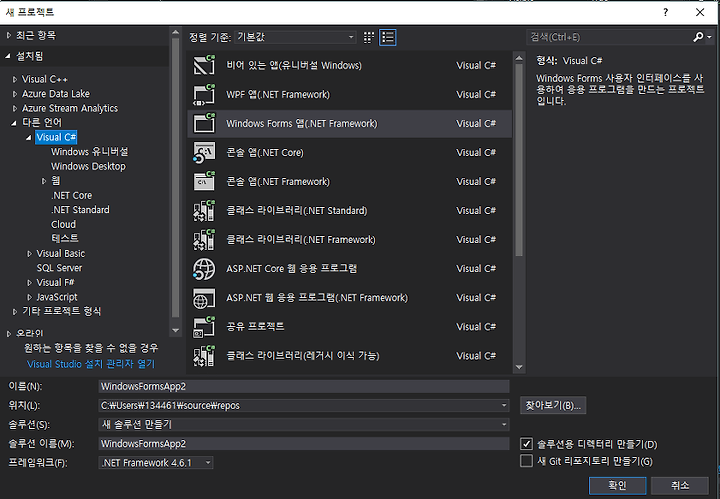Expand the 최근 항목 section

(x=8, y=35)
